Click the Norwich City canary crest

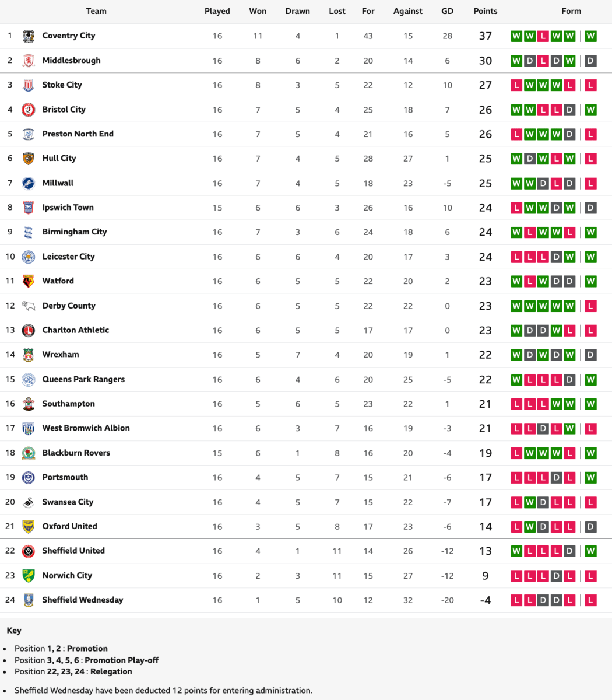pos(28,576)
